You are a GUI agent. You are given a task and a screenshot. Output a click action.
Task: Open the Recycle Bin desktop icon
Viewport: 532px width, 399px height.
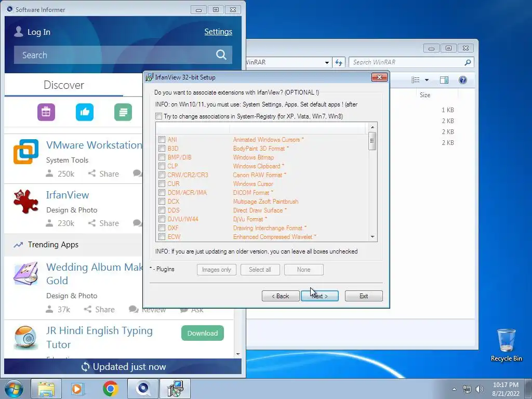coord(506,345)
